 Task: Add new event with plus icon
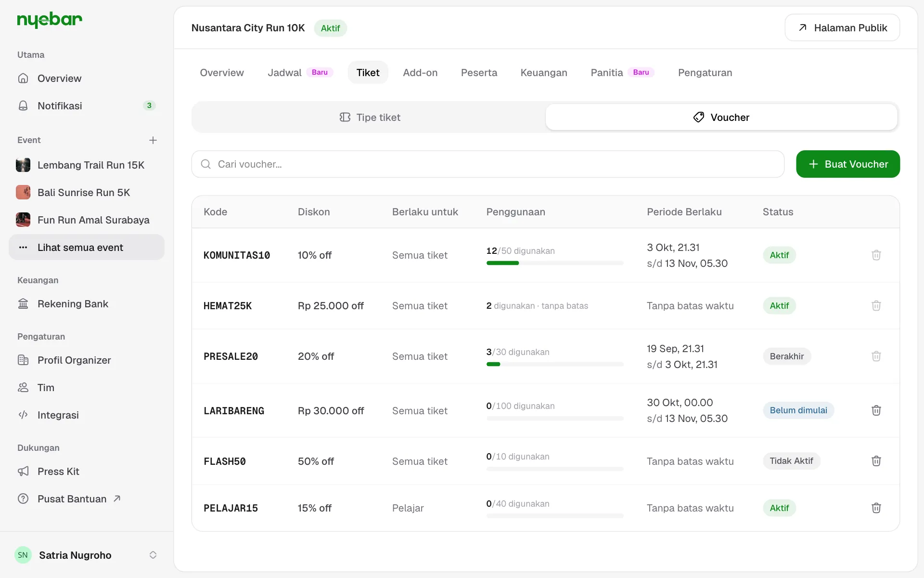pos(153,140)
